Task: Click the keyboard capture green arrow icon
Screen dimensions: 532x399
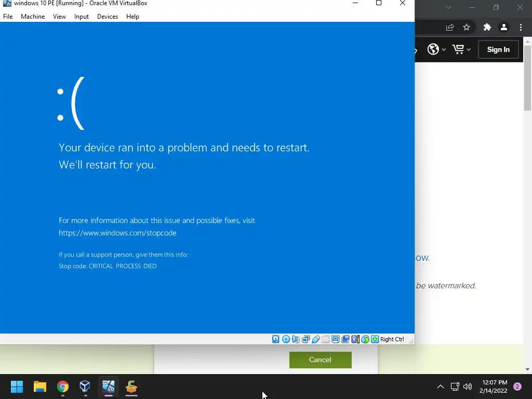Action: [x=375, y=339]
